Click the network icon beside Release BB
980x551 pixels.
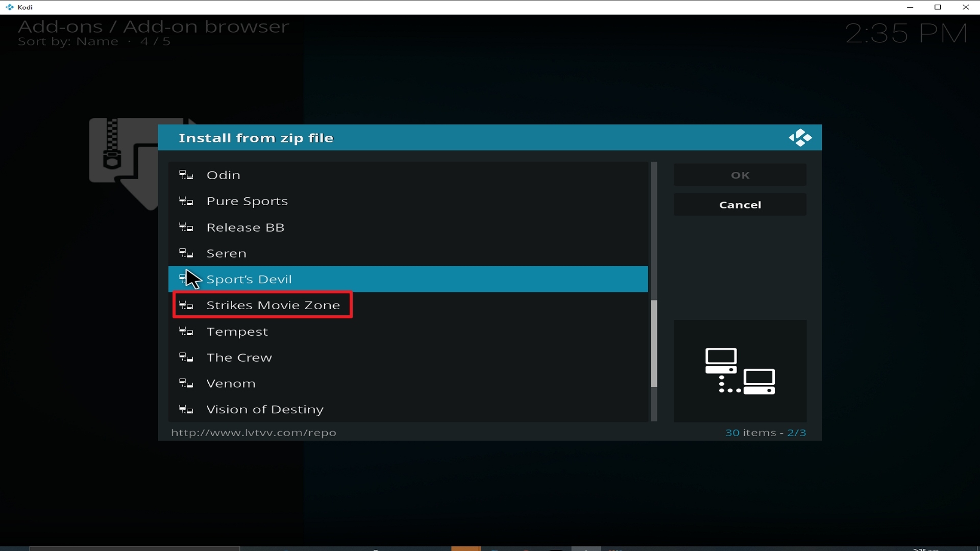tap(186, 227)
